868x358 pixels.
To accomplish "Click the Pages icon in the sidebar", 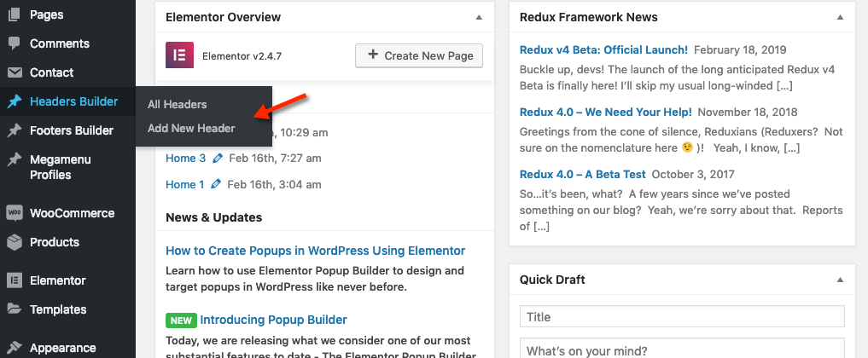I will click(x=14, y=15).
